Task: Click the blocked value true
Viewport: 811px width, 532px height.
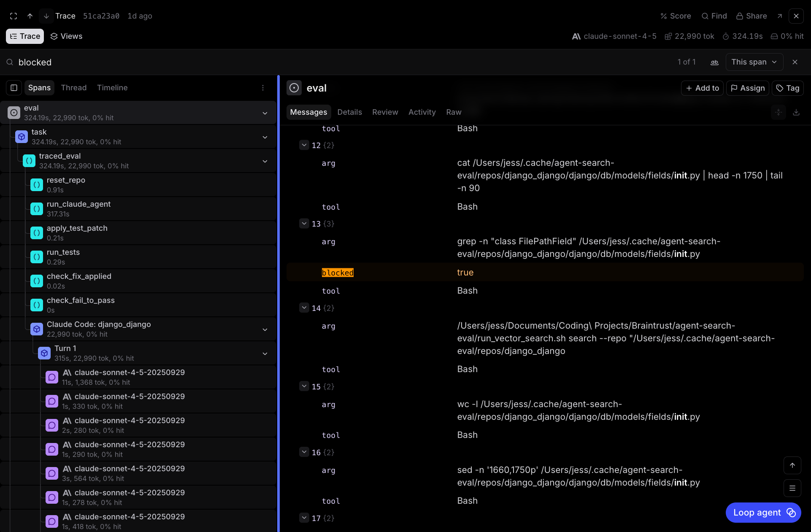Action: (465, 273)
